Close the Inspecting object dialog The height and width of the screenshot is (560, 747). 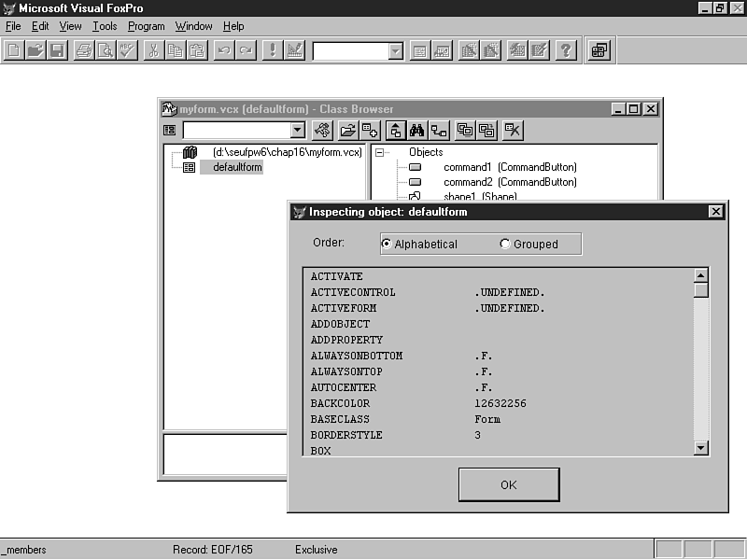coord(716,212)
